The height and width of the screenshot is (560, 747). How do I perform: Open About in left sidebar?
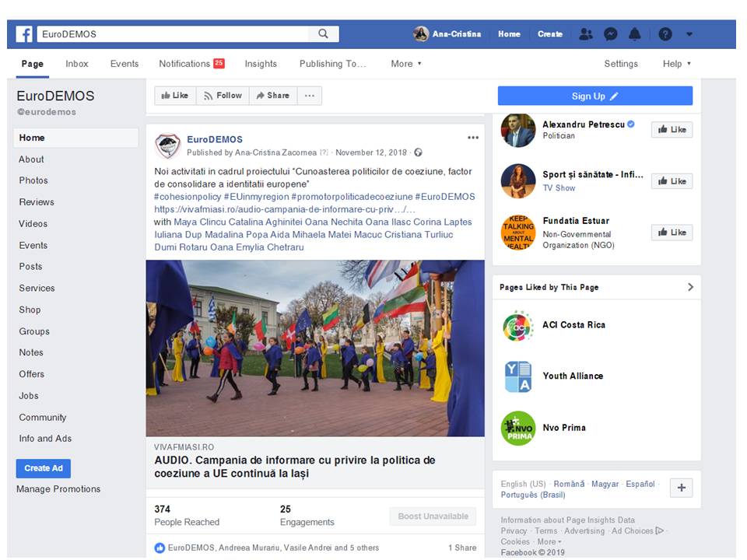[31, 159]
